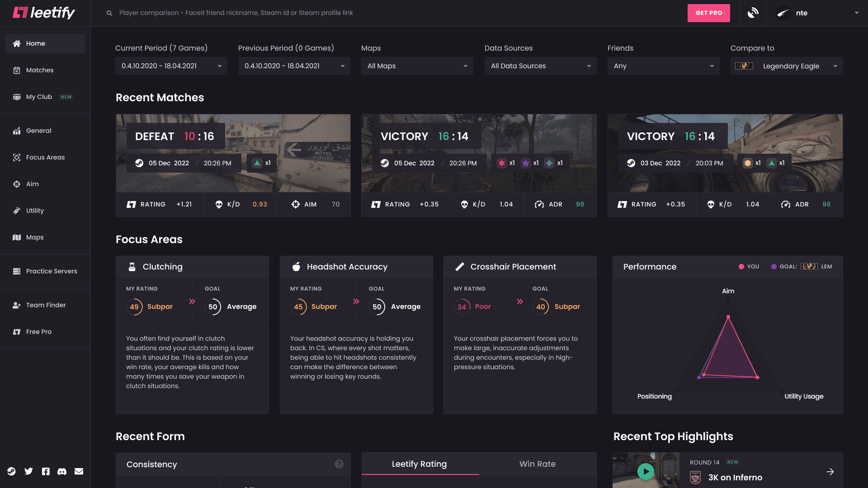Play the 3K on Inferno highlight
The width and height of the screenshot is (868, 488).
(x=646, y=471)
